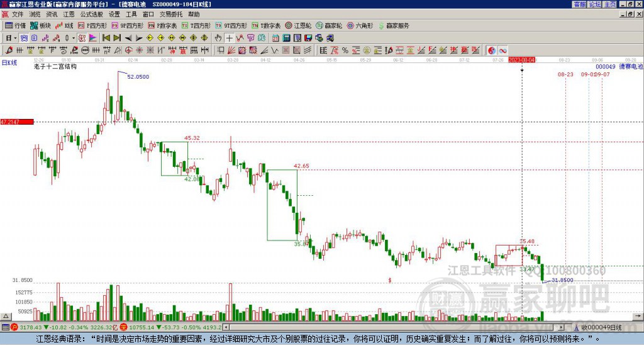Click the 08-23 time cycle marker
This screenshot has width=644, height=345.
(565, 74)
